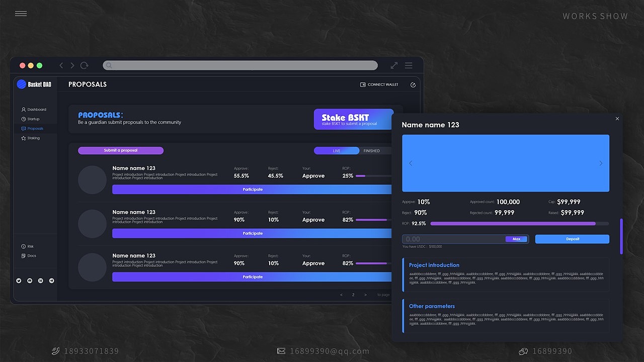Image resolution: width=644 pixels, height=362 pixels.
Task: Click the Risk info icon in the sidebar
Action: pos(23,246)
